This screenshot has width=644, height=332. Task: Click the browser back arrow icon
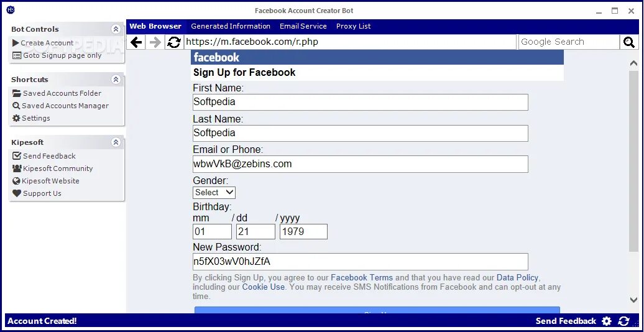136,42
